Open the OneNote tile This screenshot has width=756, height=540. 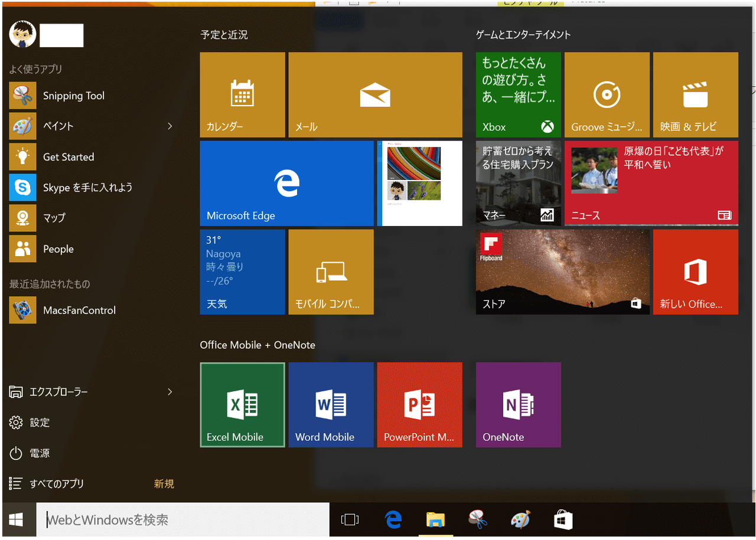click(519, 405)
